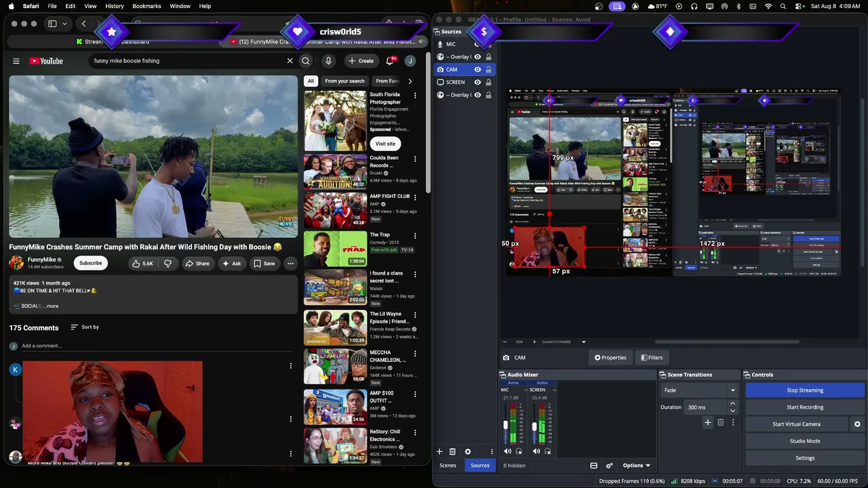
Task: Open the File menu in the menu bar
Action: click(x=52, y=6)
